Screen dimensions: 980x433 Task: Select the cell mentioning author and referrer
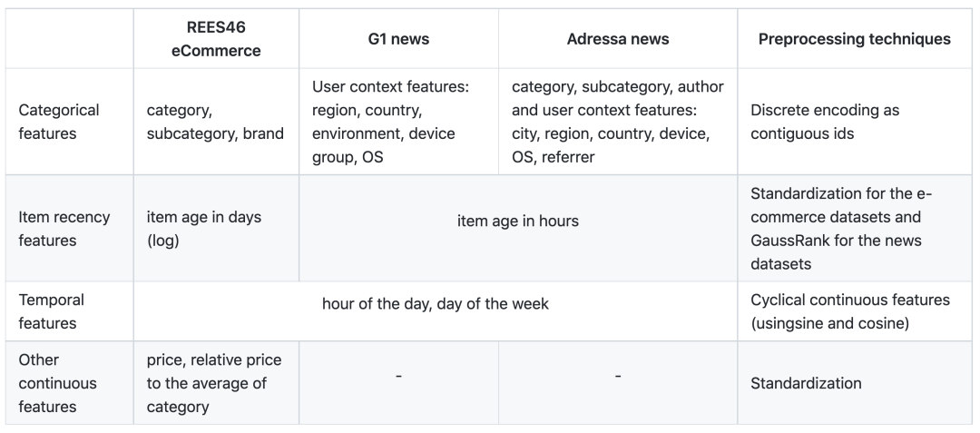617,122
